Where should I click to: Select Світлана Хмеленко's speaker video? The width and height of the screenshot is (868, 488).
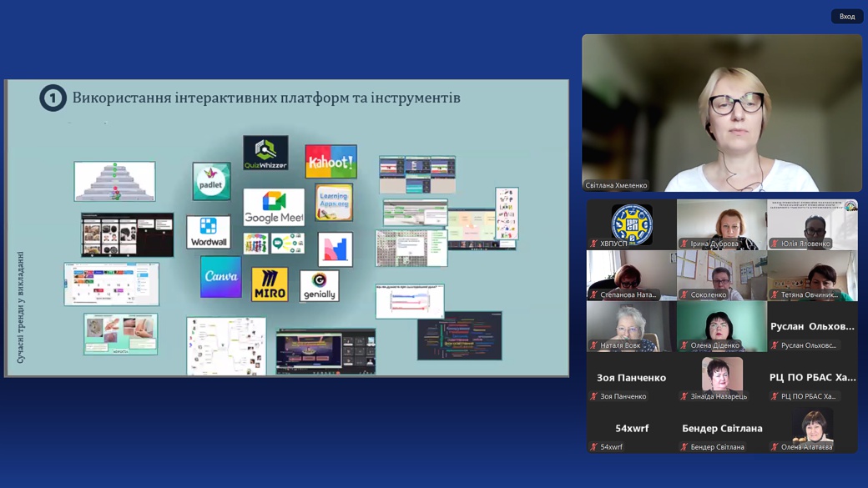(722, 113)
